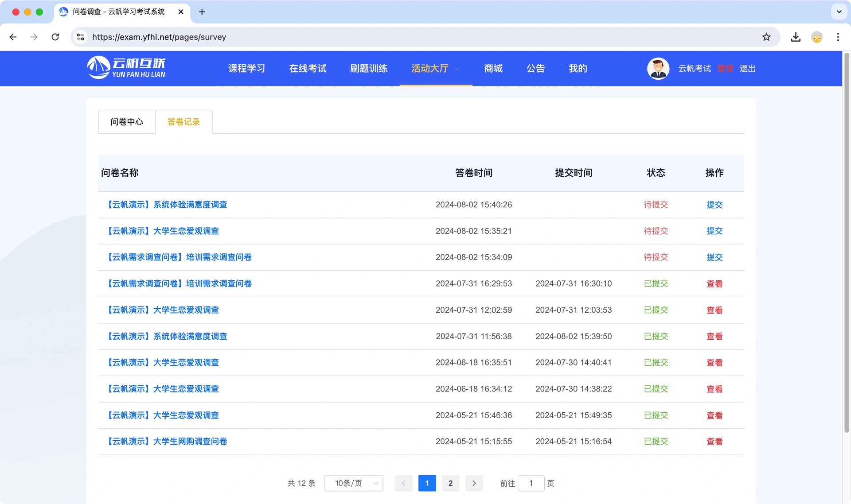The width and height of the screenshot is (851, 504).
Task: Focus the 前往 page number input
Action: 531,483
